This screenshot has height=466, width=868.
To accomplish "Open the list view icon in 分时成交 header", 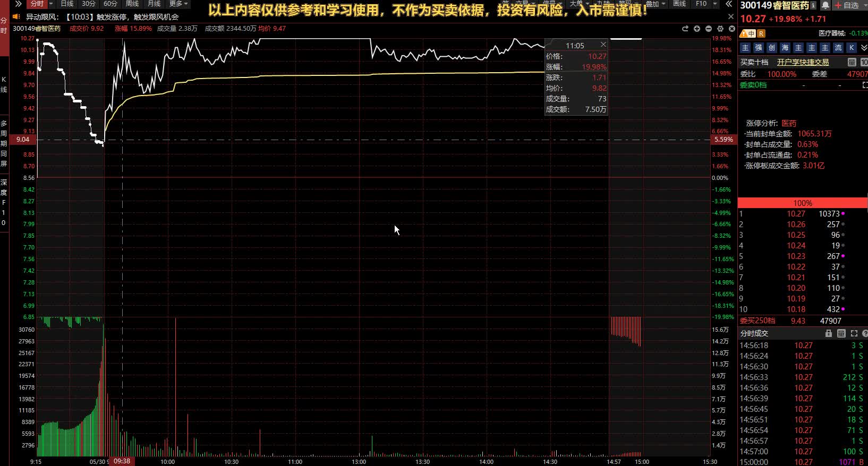I will [x=841, y=333].
